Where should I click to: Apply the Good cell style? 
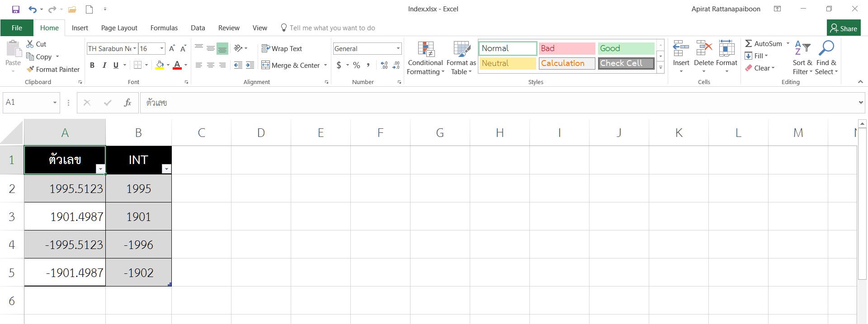pos(626,48)
